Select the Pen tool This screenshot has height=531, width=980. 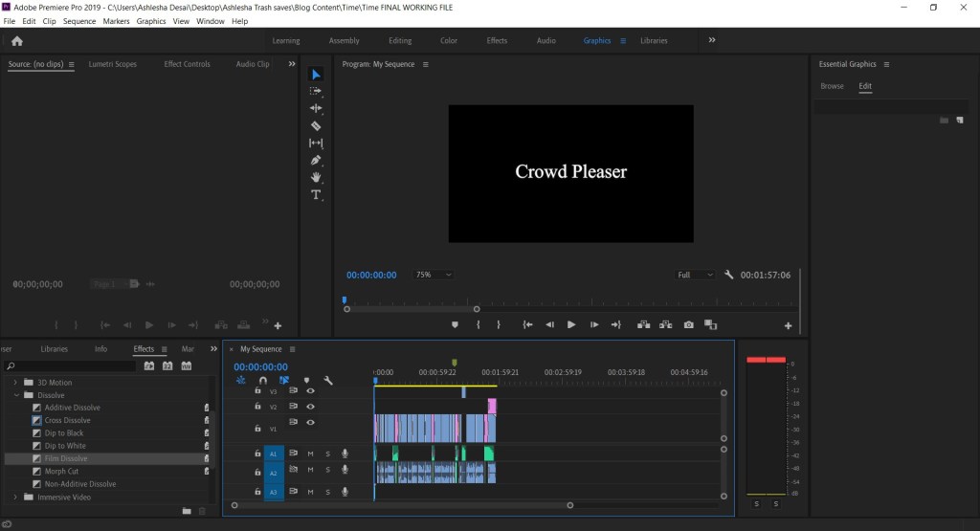(316, 161)
